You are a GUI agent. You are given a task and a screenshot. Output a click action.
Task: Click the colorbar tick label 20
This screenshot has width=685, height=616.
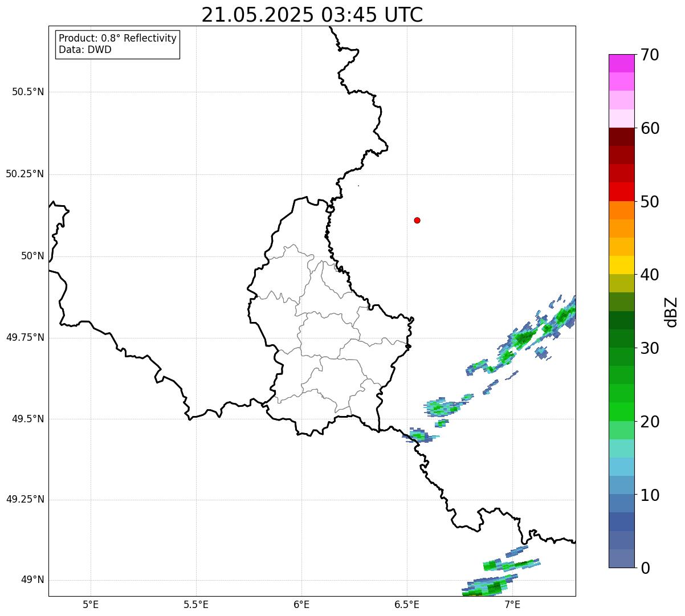[650, 422]
